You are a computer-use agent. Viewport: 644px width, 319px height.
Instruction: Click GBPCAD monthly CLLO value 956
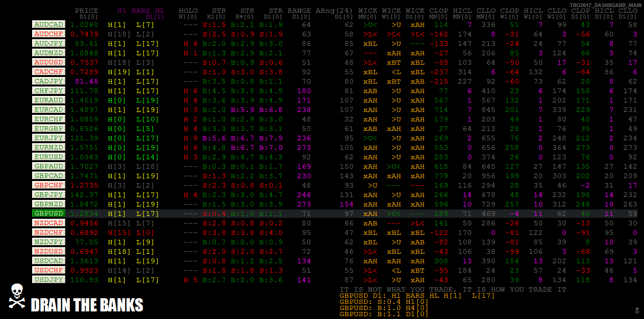[488, 176]
